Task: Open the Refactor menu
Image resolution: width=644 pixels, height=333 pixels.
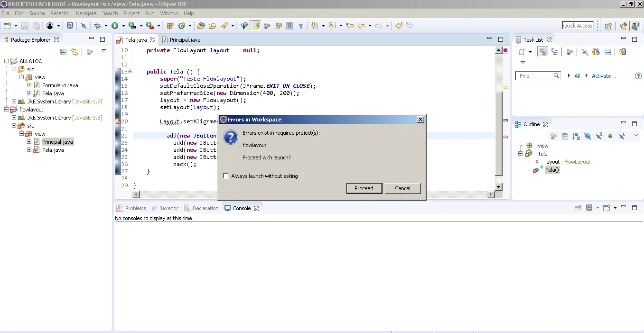Action: (60, 13)
